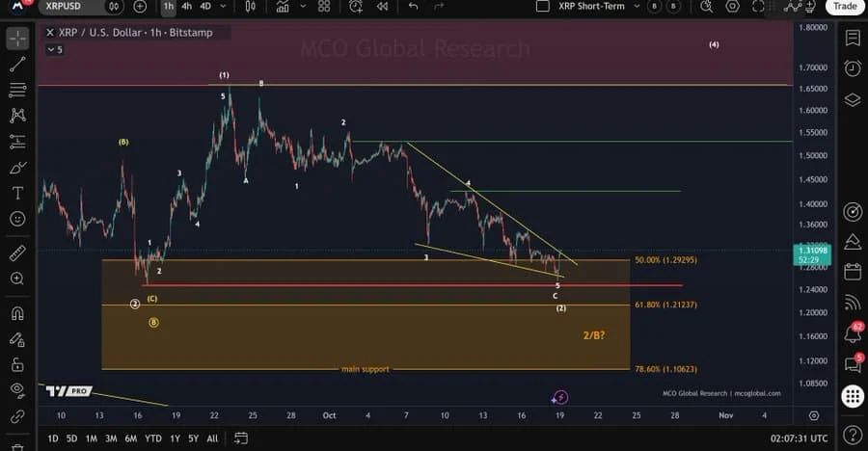Expand the arrow next to the indicators icon
The image size is (868, 451).
point(303,6)
